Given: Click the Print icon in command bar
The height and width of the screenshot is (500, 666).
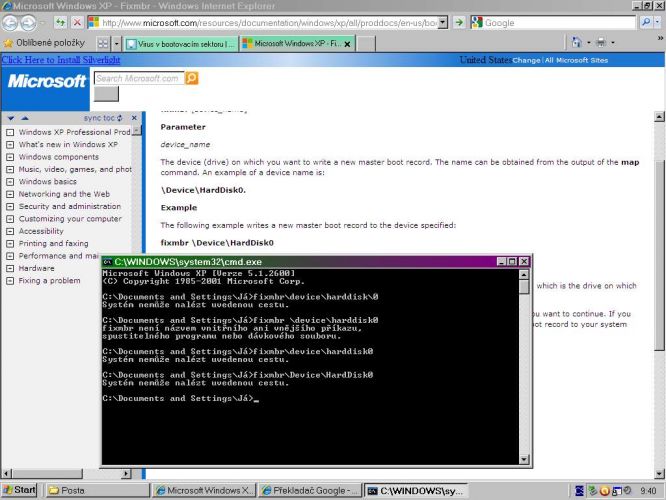Looking at the screenshot, I should tap(601, 42).
